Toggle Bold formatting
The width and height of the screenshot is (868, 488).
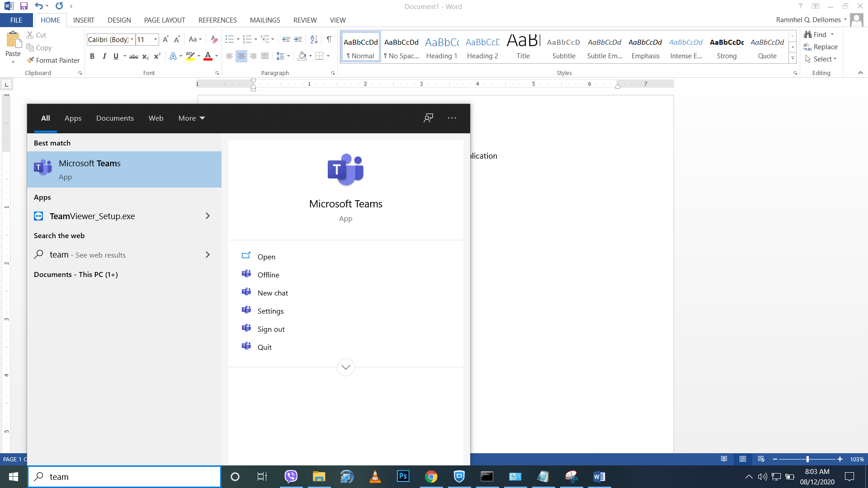click(x=92, y=56)
